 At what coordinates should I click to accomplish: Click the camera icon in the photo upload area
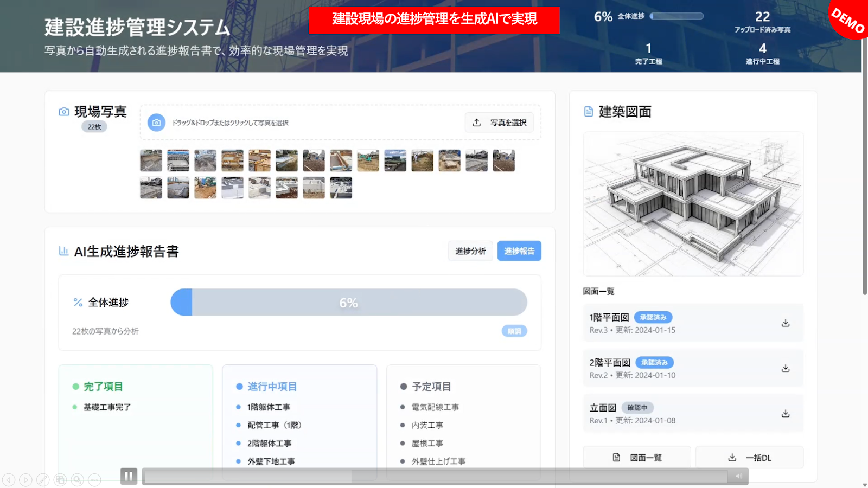pyautogui.click(x=156, y=123)
